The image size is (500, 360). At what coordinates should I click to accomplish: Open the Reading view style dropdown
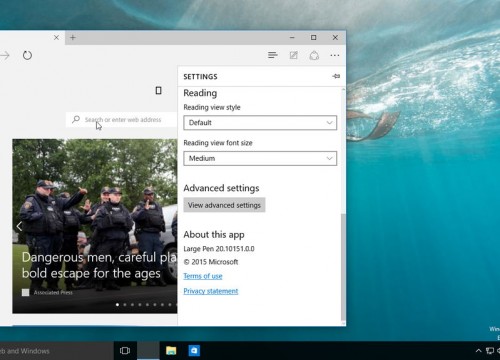pos(260,123)
